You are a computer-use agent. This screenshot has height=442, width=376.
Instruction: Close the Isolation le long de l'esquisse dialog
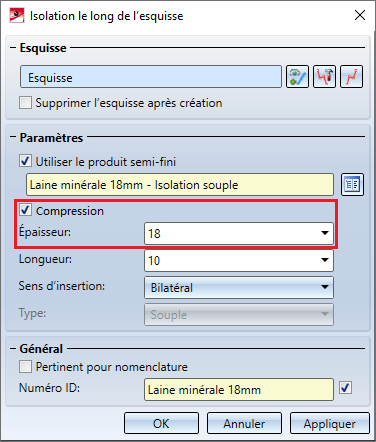[x=360, y=15]
